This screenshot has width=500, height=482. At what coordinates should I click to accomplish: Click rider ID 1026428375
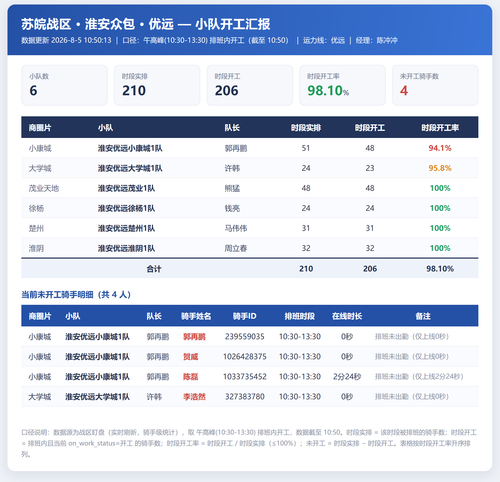coord(245,357)
